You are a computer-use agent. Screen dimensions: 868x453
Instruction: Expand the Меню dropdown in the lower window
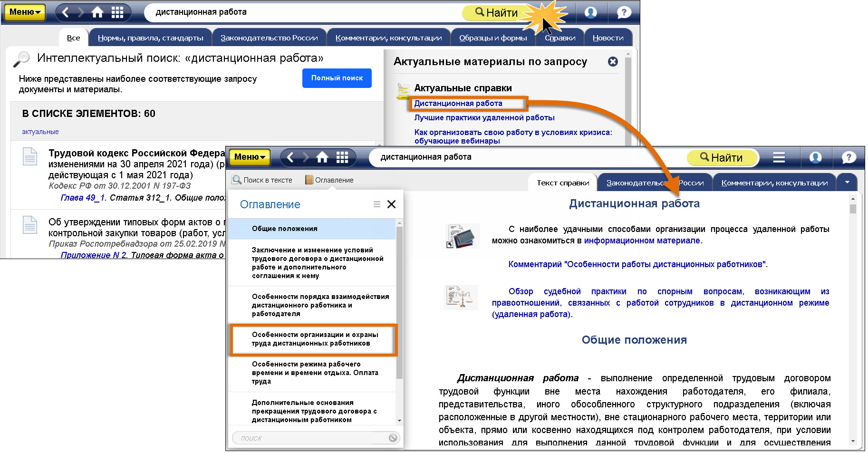click(250, 157)
